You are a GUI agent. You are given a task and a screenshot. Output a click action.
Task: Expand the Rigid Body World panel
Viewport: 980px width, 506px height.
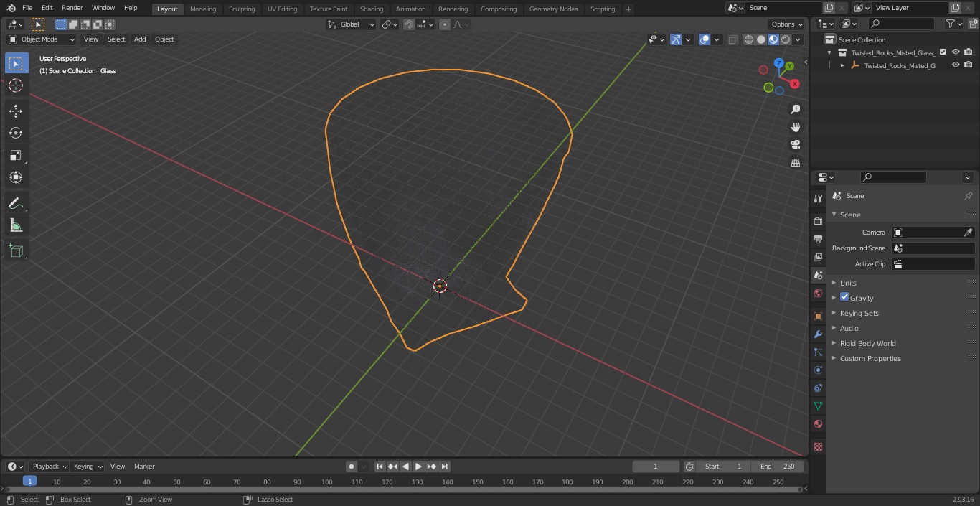pyautogui.click(x=867, y=343)
